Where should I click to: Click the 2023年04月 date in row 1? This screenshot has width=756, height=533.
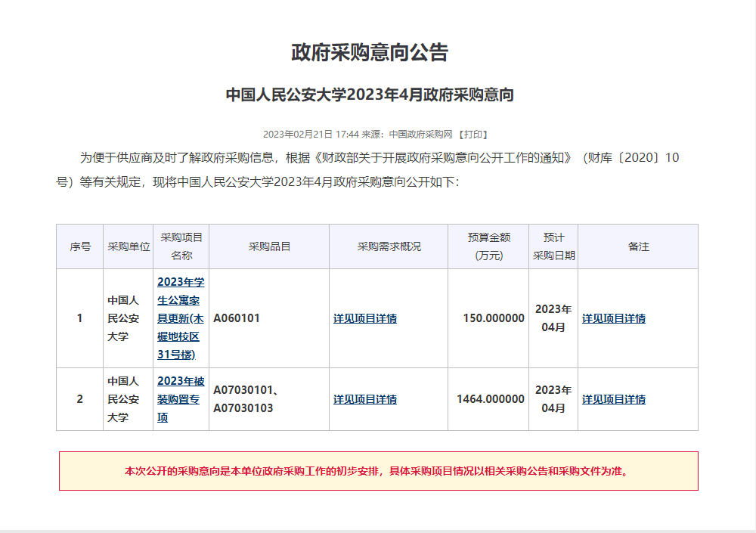click(x=553, y=318)
